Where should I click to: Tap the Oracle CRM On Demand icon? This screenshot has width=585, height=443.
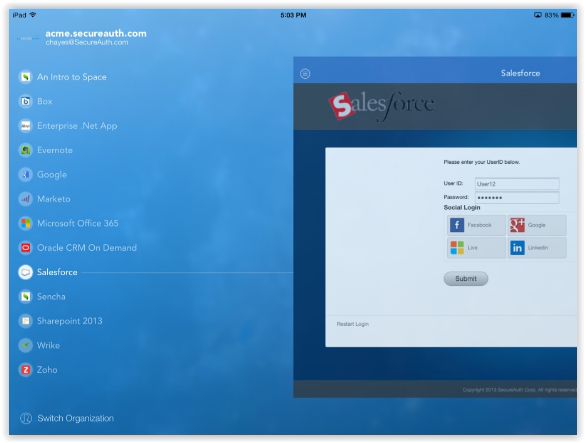click(25, 247)
